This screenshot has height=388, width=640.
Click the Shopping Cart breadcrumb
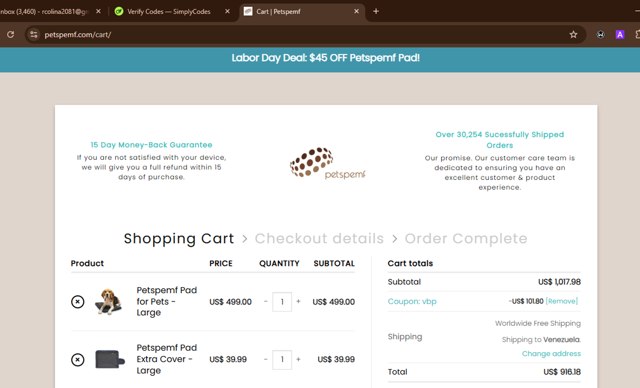tap(179, 238)
